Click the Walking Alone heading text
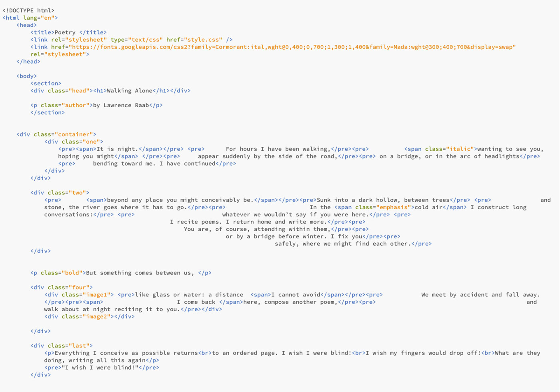Image resolution: width=560 pixels, height=392 pixels. (x=130, y=91)
